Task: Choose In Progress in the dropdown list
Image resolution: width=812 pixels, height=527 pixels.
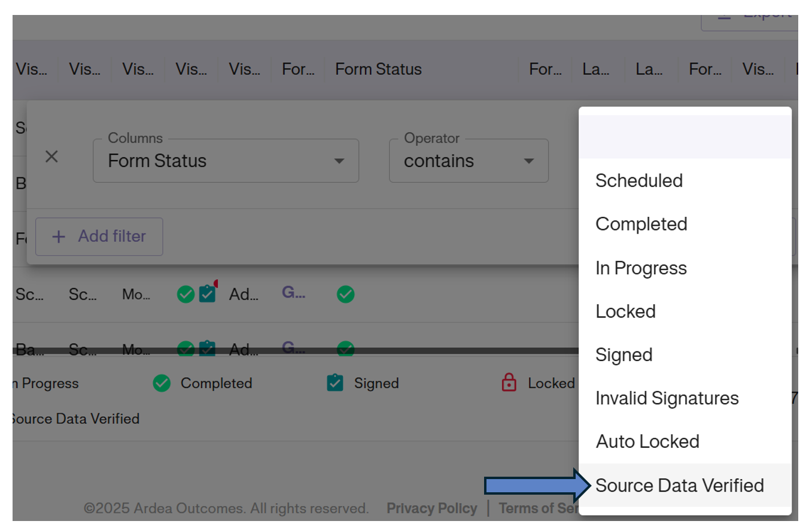Action: coord(641,268)
